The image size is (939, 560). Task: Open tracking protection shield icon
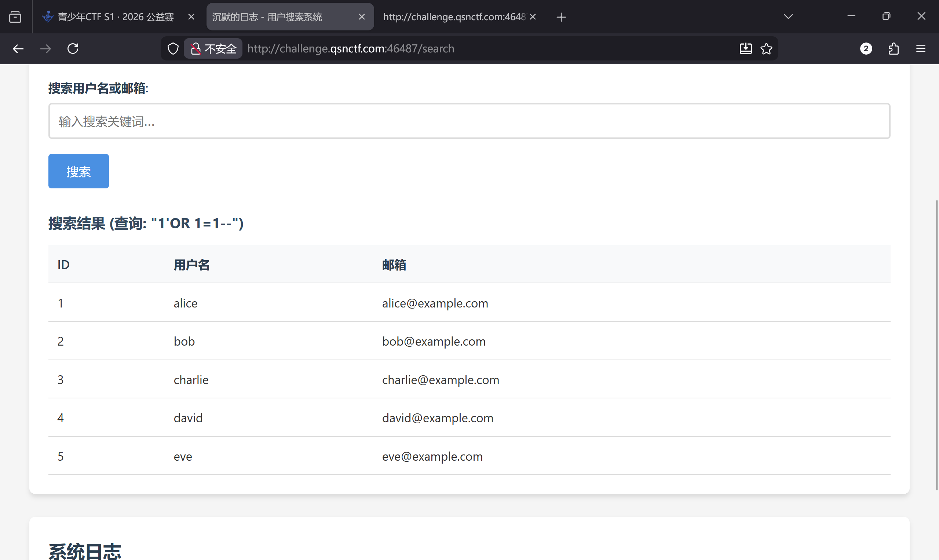pyautogui.click(x=173, y=49)
